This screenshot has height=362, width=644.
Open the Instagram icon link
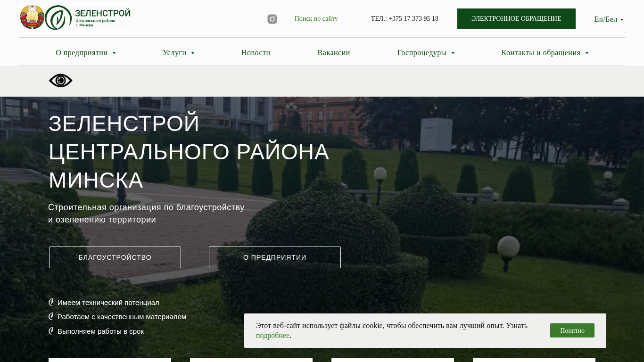tap(272, 19)
